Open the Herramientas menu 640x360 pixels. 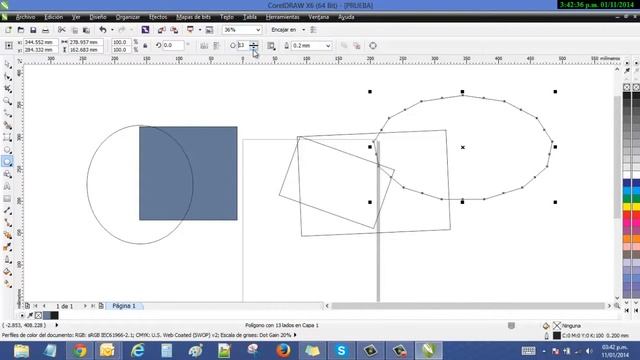click(282, 17)
